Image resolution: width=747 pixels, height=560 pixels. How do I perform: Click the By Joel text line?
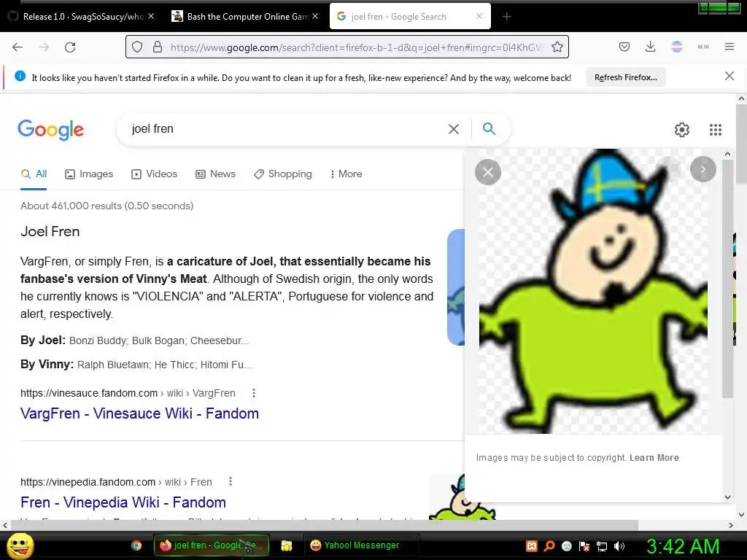coord(135,341)
